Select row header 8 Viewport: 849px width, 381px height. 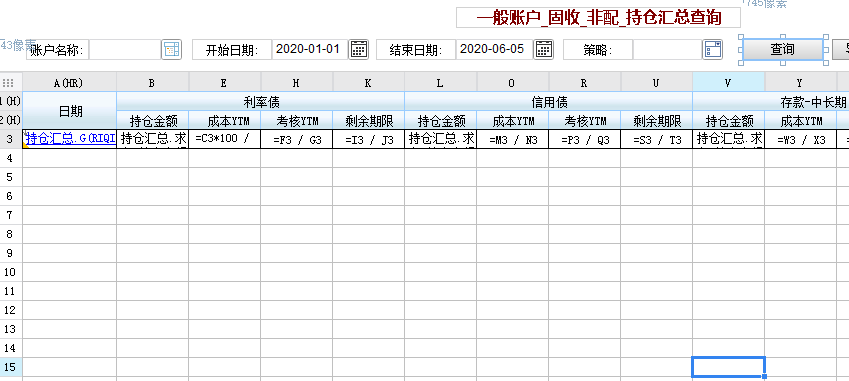[x=11, y=234]
